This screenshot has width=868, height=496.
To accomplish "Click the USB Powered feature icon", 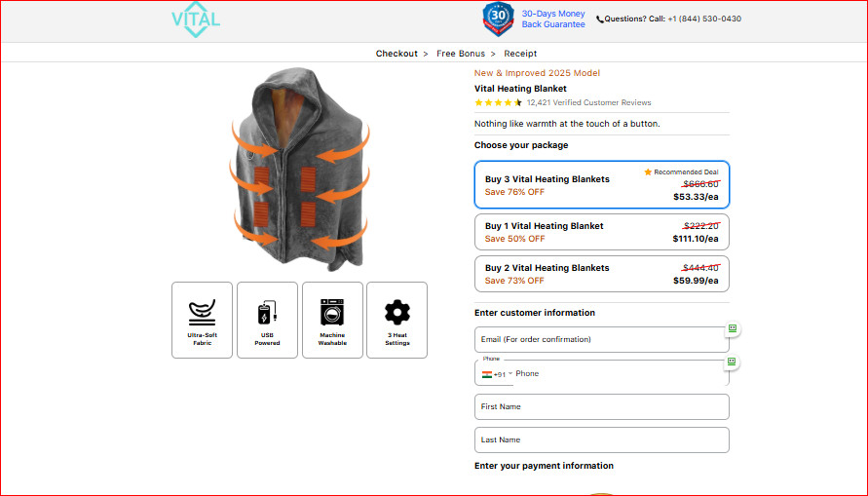I will [x=267, y=313].
